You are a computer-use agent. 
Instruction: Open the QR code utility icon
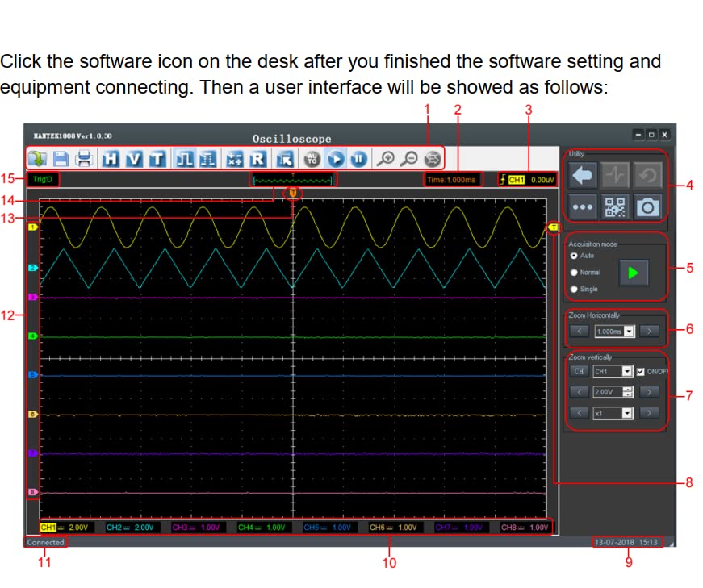click(x=615, y=207)
